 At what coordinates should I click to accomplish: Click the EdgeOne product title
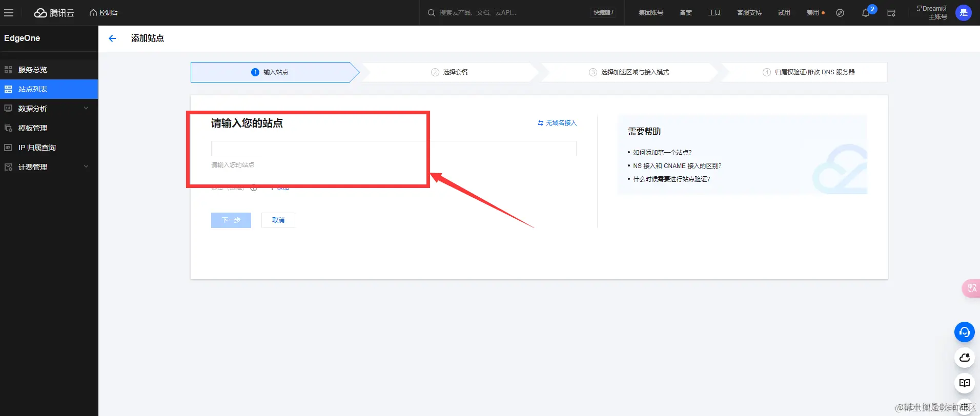pos(22,38)
